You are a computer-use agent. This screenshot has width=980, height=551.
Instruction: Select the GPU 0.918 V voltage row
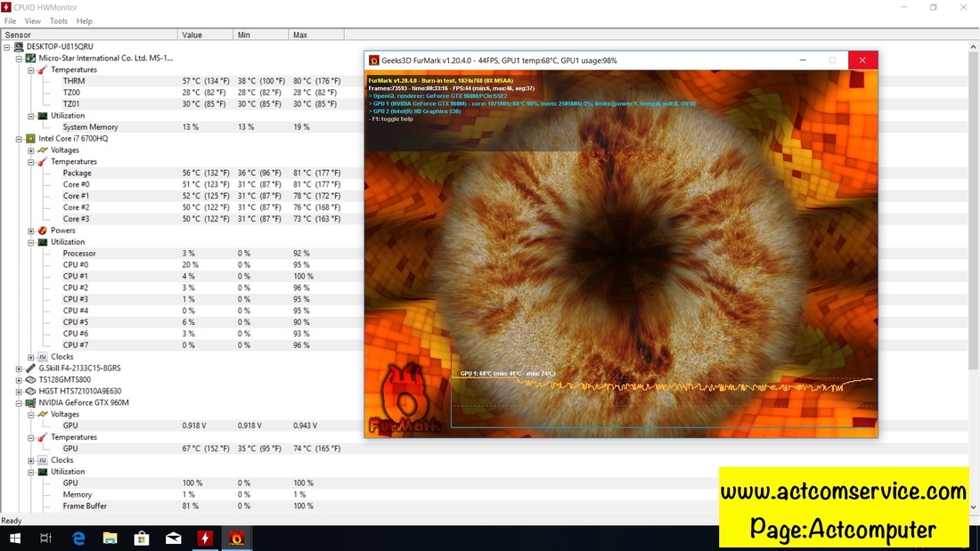(x=485, y=425)
